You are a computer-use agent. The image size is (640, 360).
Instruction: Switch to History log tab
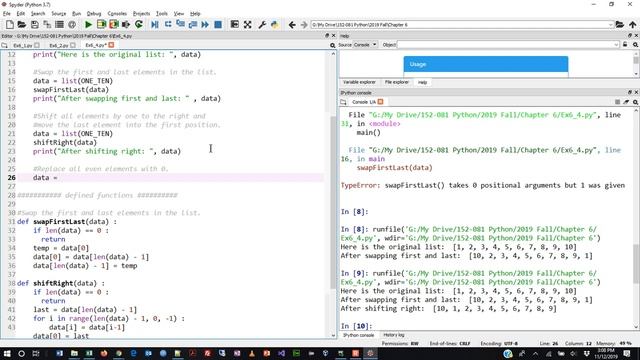(394, 335)
